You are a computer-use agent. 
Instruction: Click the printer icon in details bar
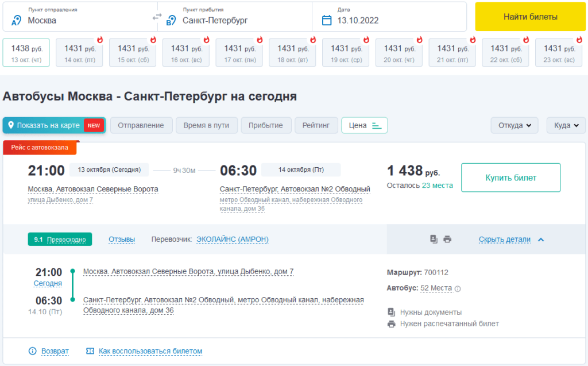[447, 239]
